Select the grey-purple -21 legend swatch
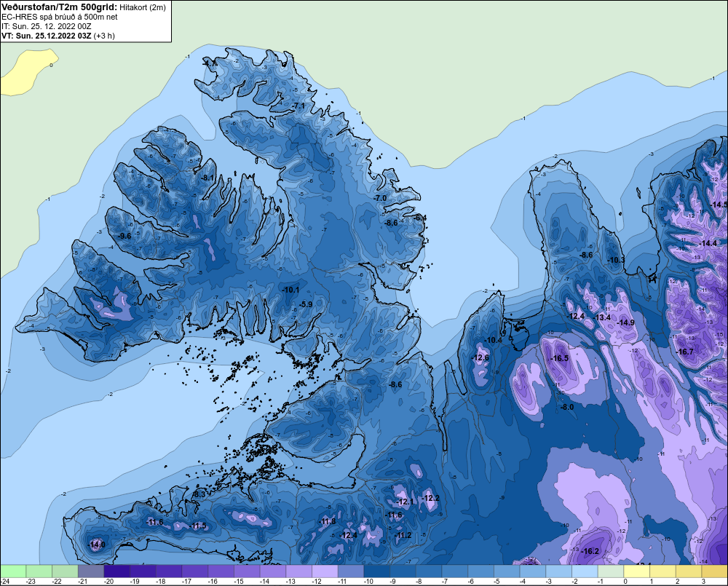Viewport: 728px width, 586px height. [91, 571]
